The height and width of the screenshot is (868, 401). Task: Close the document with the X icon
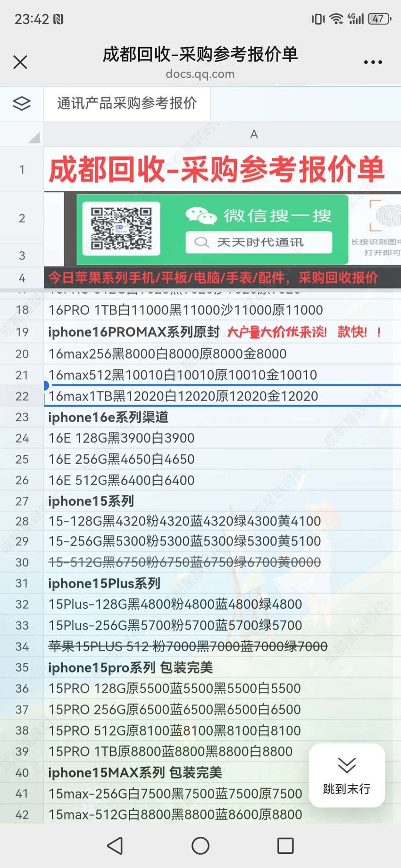click(x=20, y=62)
